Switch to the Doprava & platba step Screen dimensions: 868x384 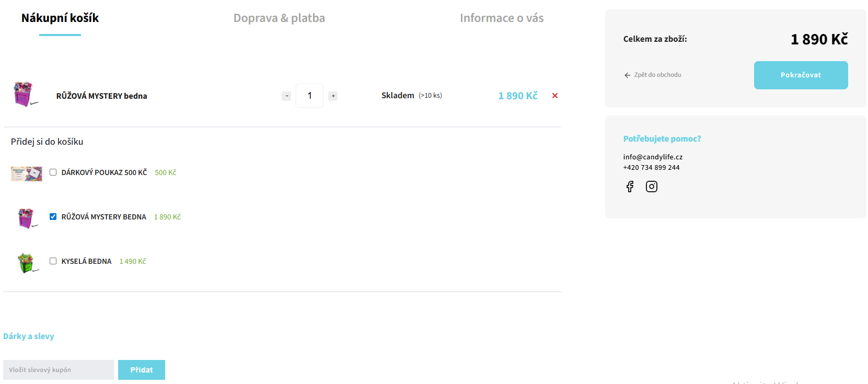(279, 18)
